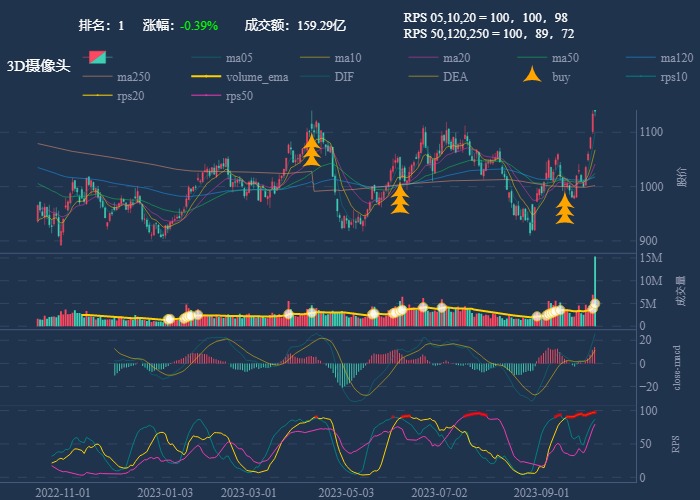This screenshot has height=500, width=700.
Task: Click buy signal arrows near 2023-06
Action: (x=400, y=199)
